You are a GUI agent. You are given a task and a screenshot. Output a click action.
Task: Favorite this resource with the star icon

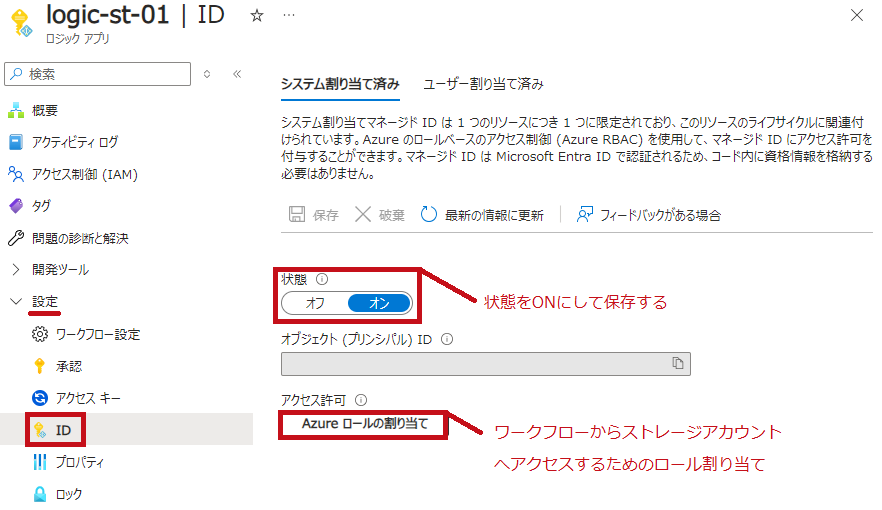coord(256,16)
